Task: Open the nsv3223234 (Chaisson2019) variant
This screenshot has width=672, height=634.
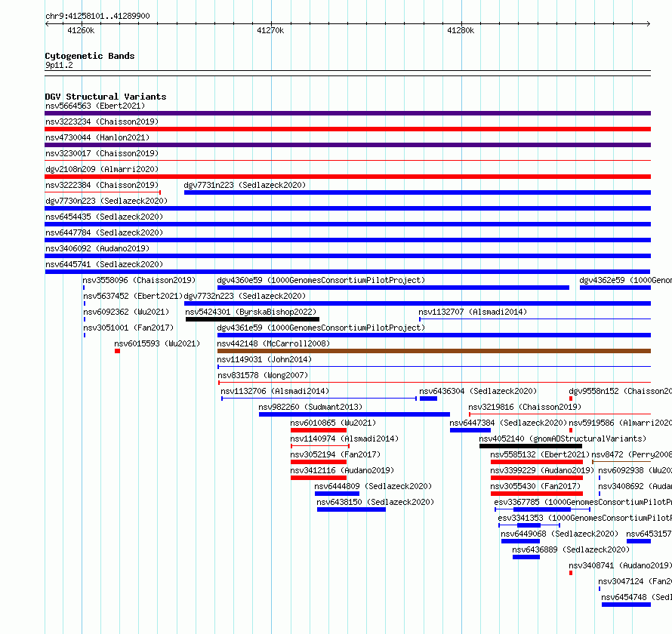Action: coord(102,122)
